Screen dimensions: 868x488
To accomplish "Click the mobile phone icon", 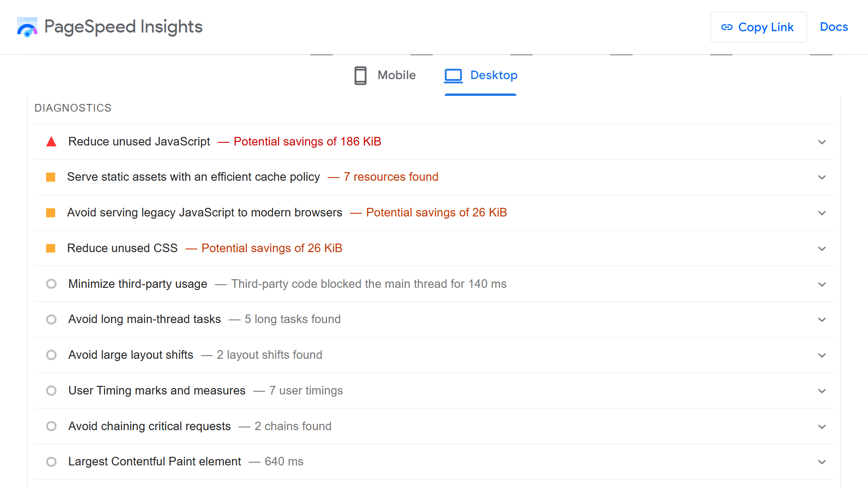I will pos(360,75).
